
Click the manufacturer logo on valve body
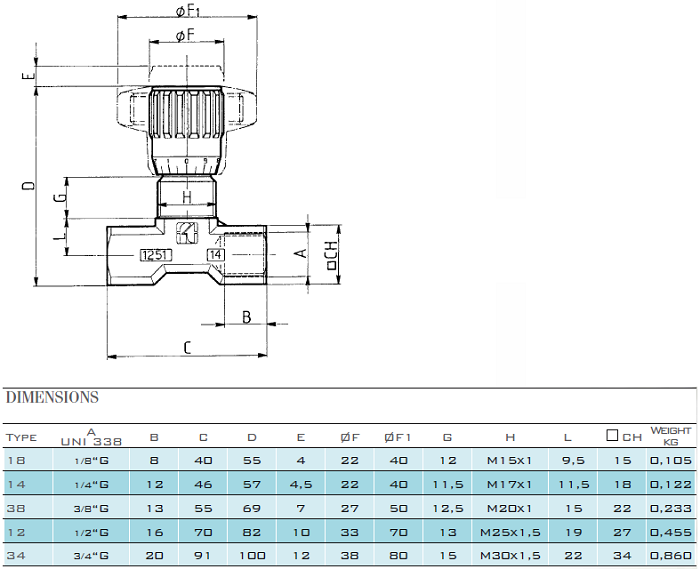click(187, 233)
